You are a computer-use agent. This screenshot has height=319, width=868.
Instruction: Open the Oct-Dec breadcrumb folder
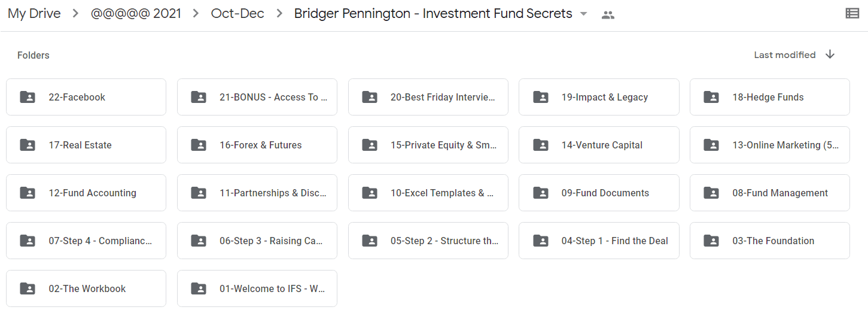(x=237, y=14)
